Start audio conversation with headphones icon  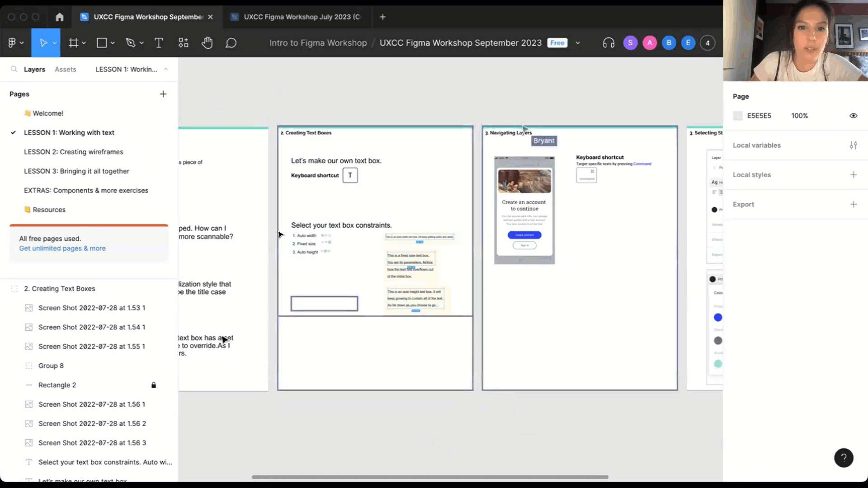click(609, 43)
